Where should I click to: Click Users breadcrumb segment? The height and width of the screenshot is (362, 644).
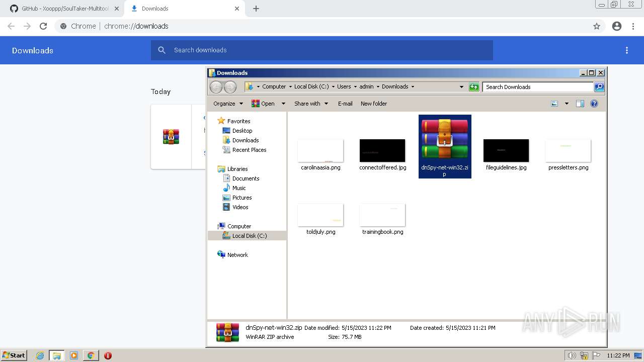[344, 86]
